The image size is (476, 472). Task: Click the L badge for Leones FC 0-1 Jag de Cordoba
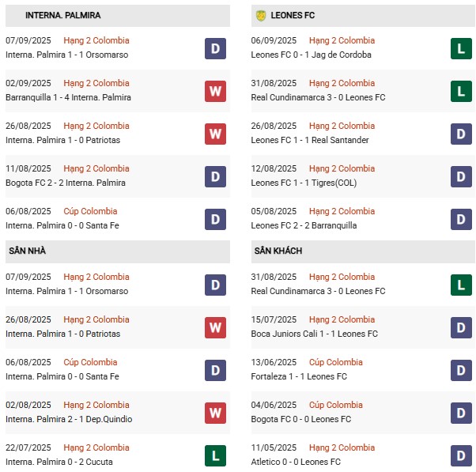point(461,48)
